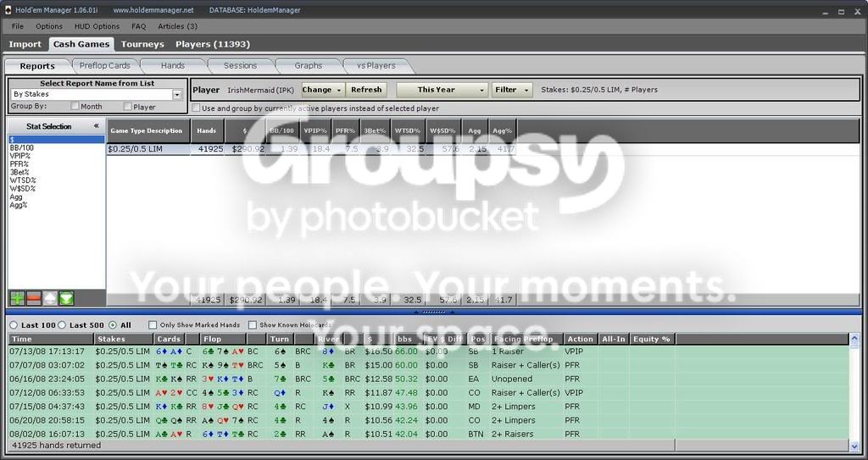Open the By Stakes report name dropdown
This screenshot has height=460, width=868.
177,95
